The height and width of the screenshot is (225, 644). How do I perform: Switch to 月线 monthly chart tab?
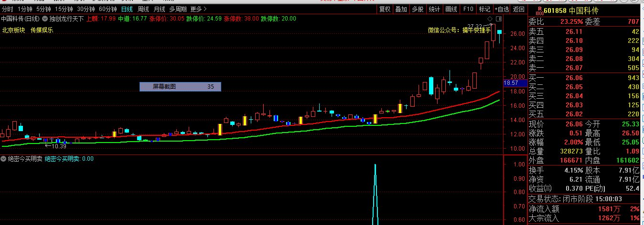pyautogui.click(x=160, y=9)
